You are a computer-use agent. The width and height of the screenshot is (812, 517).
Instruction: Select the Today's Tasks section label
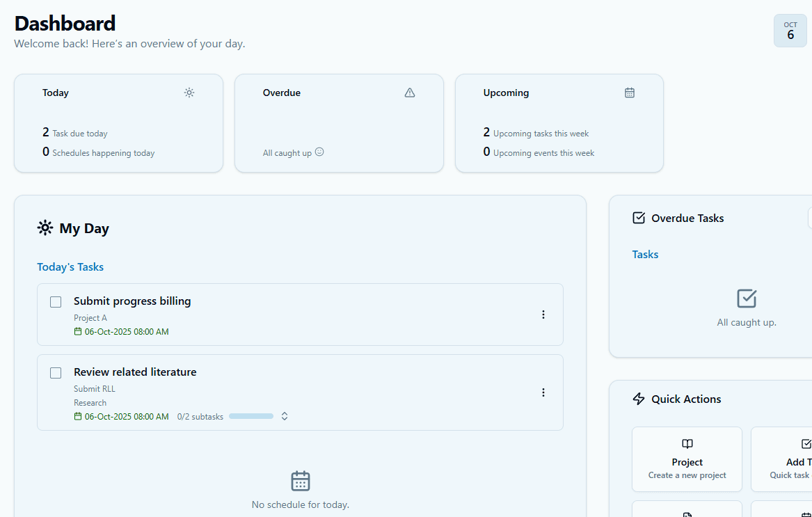(70, 267)
